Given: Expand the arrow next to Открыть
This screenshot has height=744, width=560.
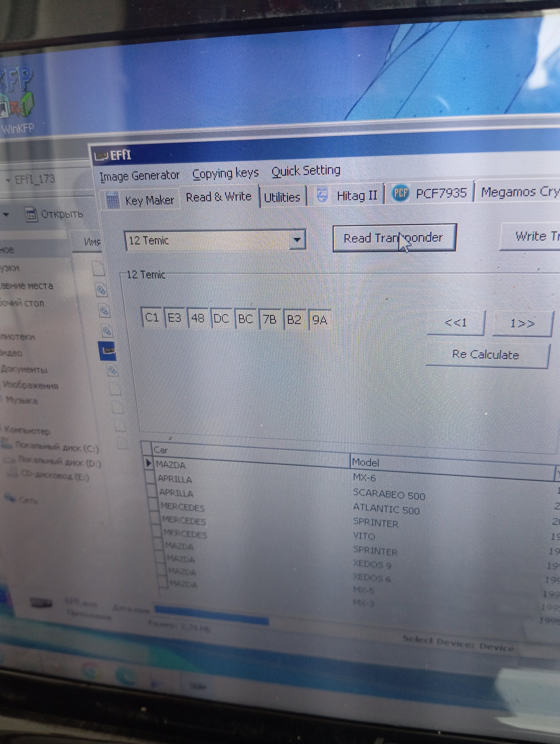Looking at the screenshot, I should (6, 214).
